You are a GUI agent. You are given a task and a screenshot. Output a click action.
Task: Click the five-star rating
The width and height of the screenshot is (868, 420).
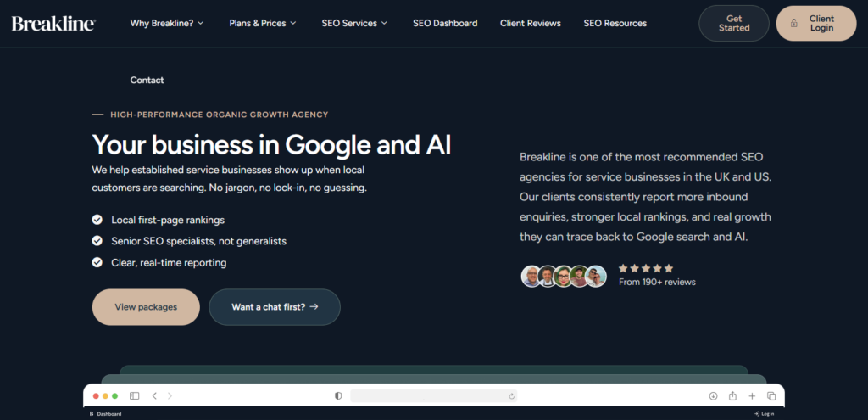pyautogui.click(x=646, y=268)
